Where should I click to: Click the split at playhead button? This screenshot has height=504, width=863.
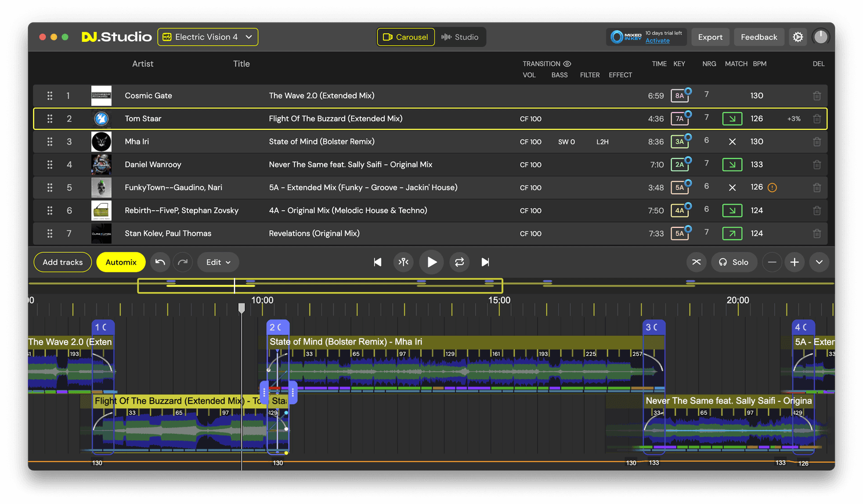403,262
